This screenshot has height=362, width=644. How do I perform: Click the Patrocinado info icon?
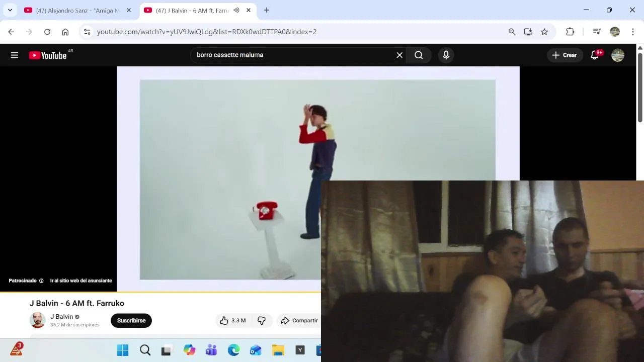pyautogui.click(x=41, y=281)
